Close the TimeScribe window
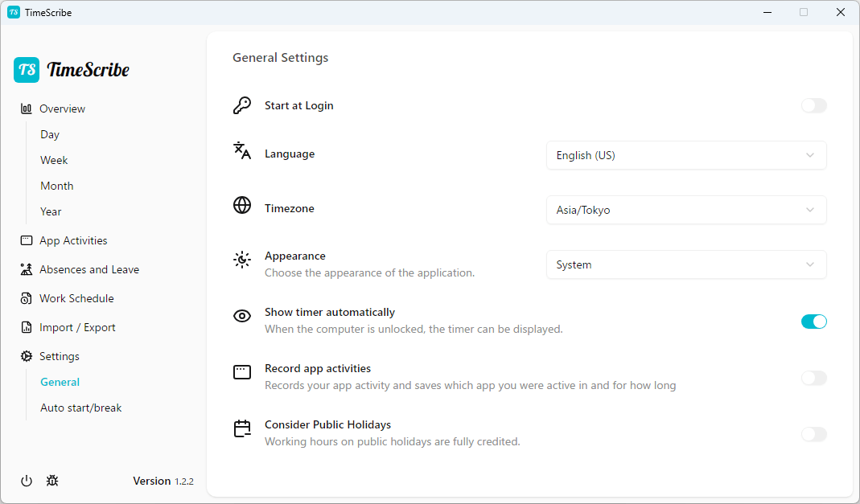The height and width of the screenshot is (504, 860). 840,12
